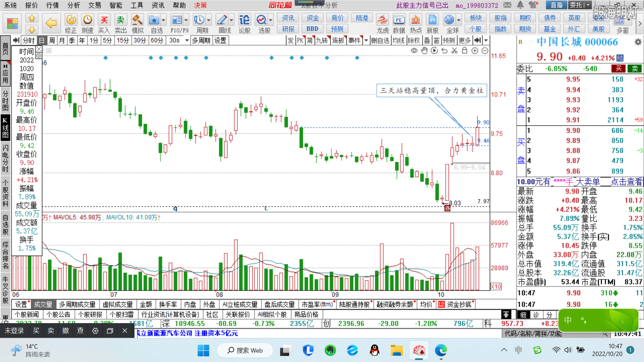Click the 直播 live button
Viewport: 644px width, 362px height.
click(556, 5)
